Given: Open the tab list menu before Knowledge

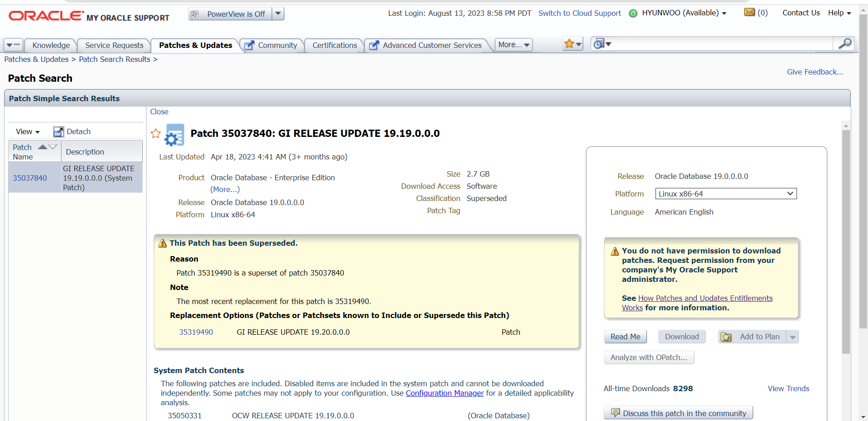Looking at the screenshot, I should tap(13, 45).
